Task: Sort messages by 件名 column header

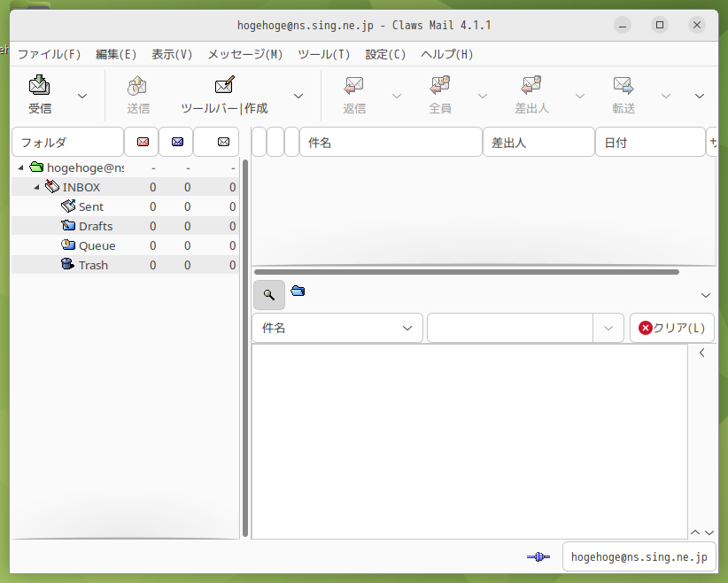Action: click(391, 142)
